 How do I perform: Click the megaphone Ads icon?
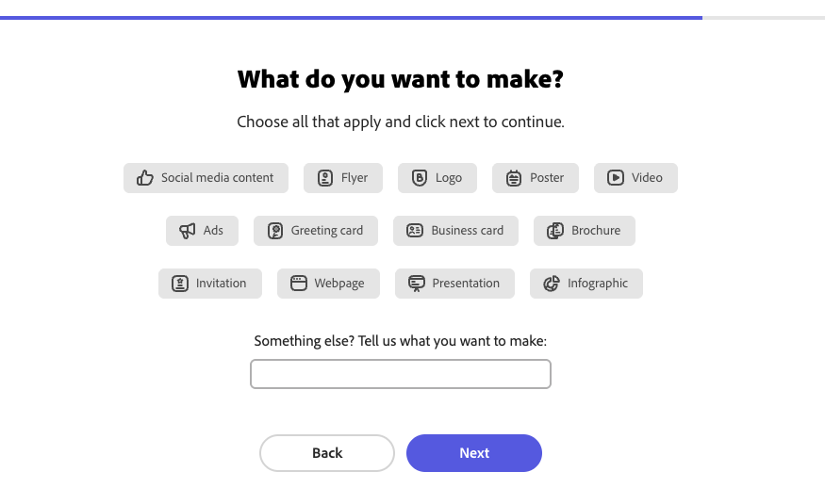(188, 231)
